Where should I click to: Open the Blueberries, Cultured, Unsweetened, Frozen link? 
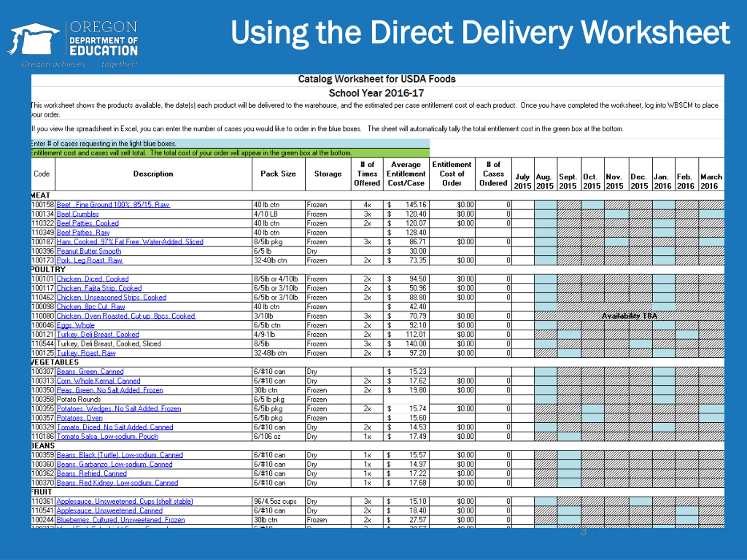coord(121,520)
